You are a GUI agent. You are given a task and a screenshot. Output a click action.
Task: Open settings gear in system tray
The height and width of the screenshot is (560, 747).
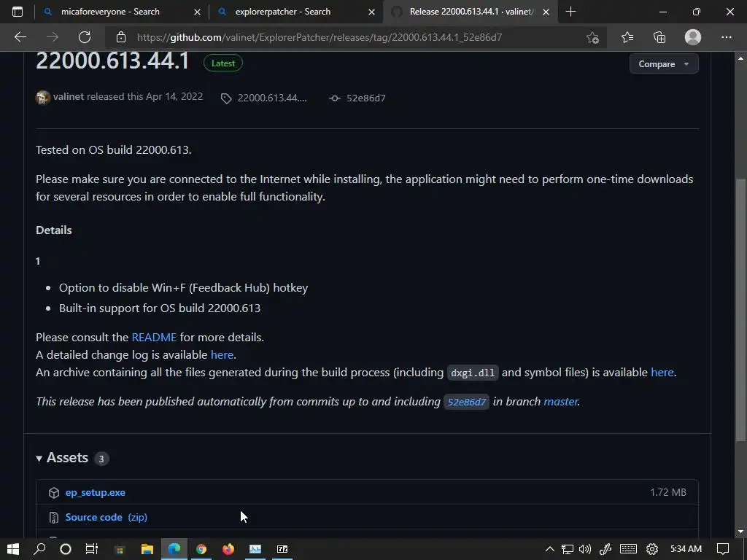pyautogui.click(x=652, y=549)
